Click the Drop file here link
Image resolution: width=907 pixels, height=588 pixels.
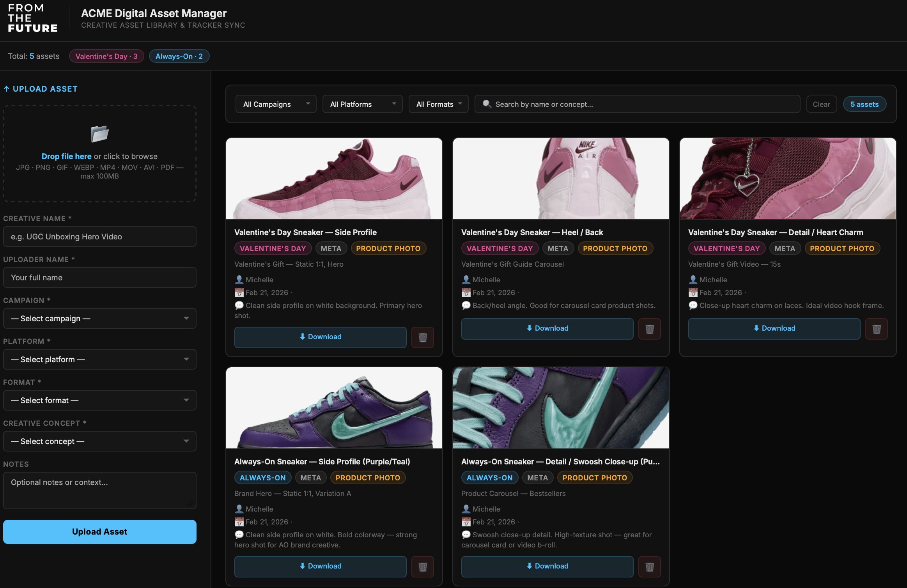point(66,156)
